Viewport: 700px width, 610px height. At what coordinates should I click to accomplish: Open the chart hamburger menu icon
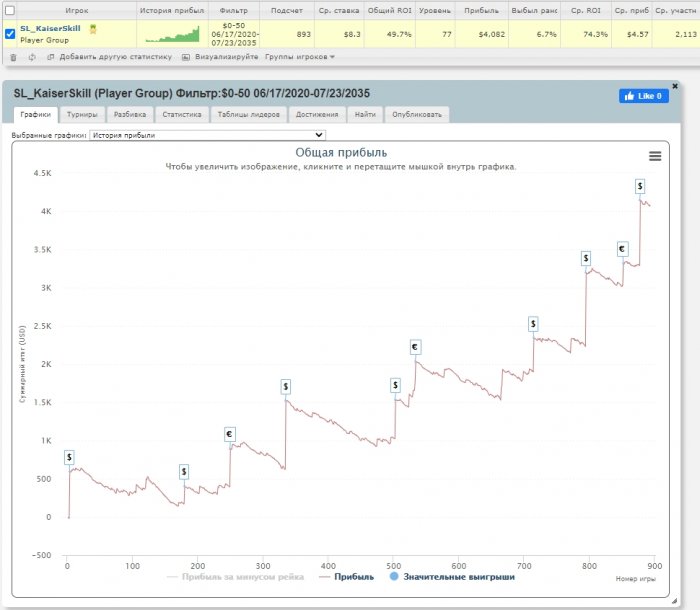655,156
